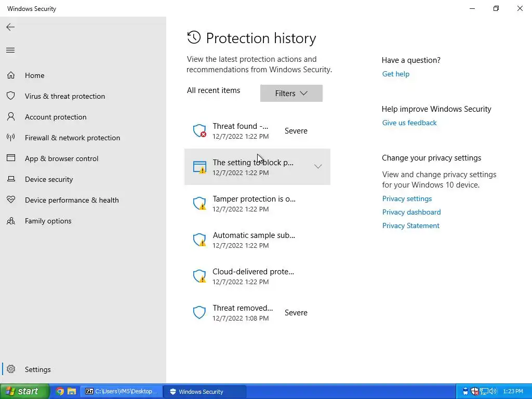Open the Privacy settings link
This screenshot has height=399, width=532.
click(x=407, y=198)
